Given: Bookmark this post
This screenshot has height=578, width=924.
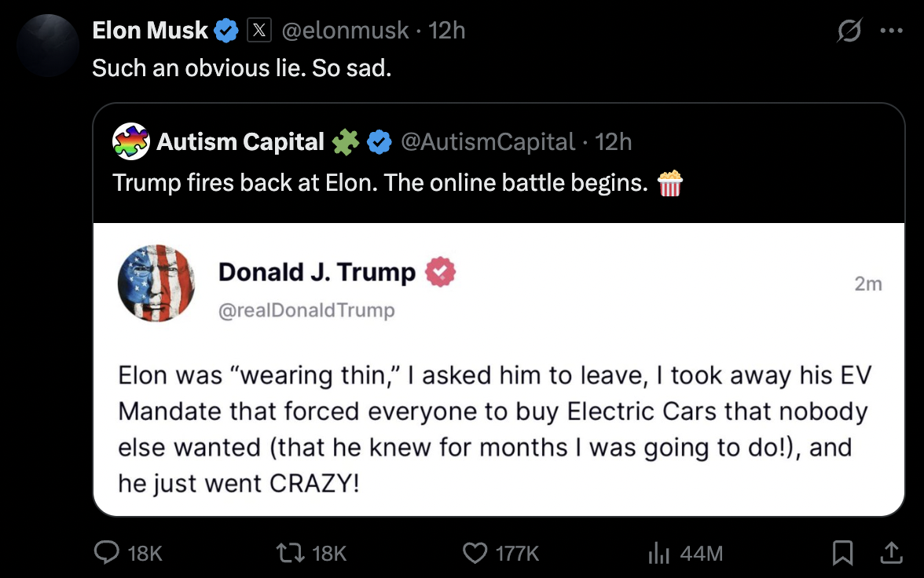Looking at the screenshot, I should pos(842,553).
